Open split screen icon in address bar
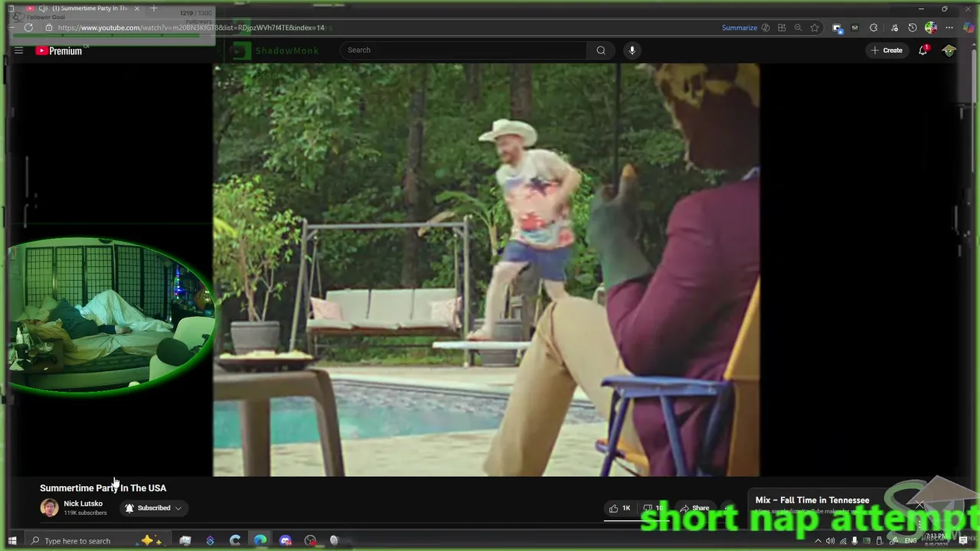This screenshot has width=980, height=551. click(x=782, y=28)
